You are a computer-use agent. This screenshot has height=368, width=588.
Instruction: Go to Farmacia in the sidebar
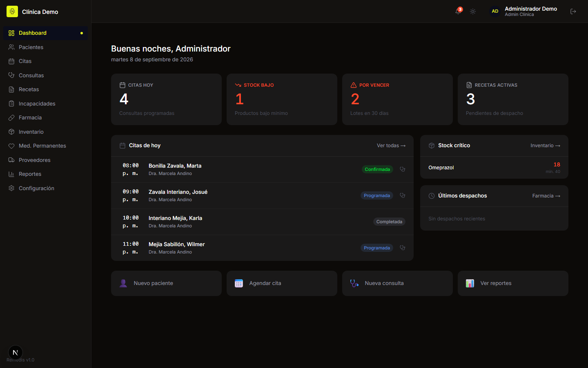[45, 118]
